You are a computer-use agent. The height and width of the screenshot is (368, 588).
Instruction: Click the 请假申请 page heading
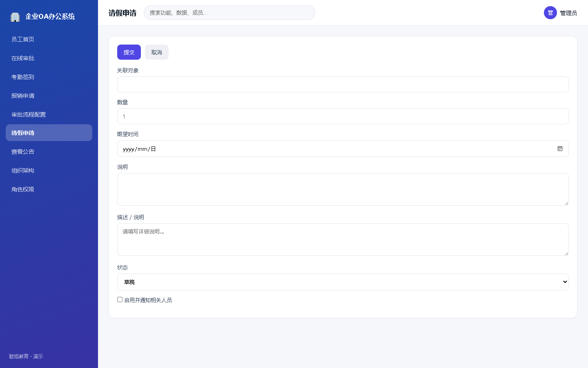point(122,13)
